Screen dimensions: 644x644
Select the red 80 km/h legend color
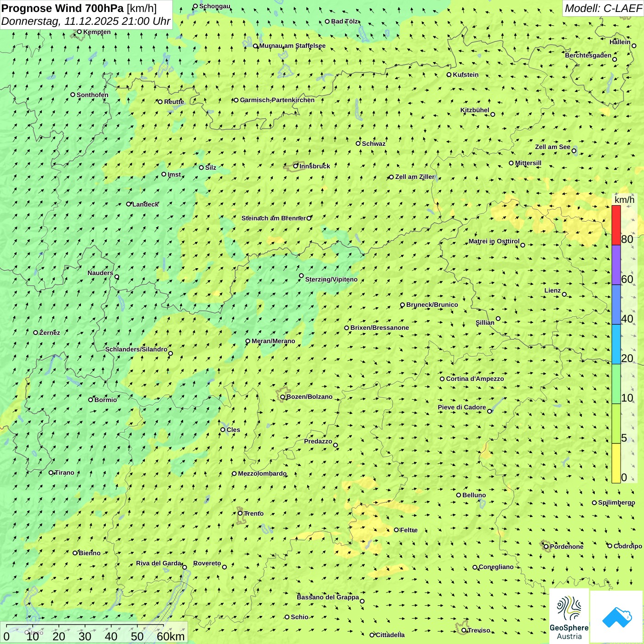pos(616,225)
